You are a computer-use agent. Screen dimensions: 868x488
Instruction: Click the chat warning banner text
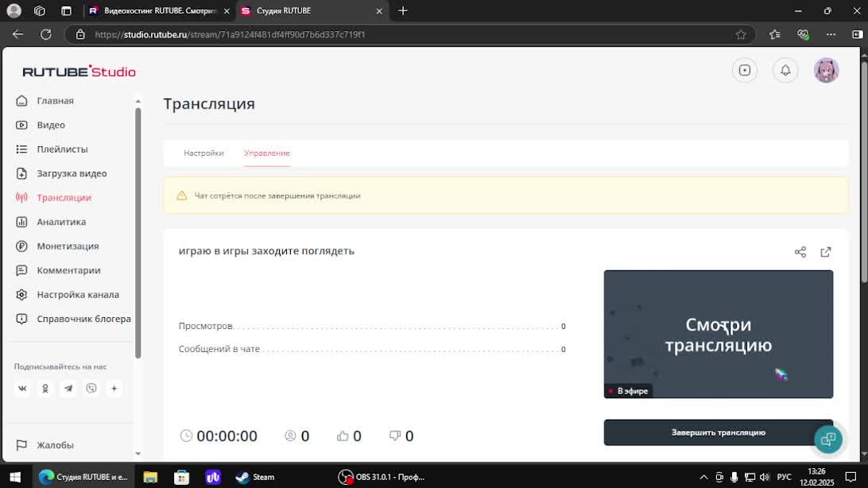277,196
